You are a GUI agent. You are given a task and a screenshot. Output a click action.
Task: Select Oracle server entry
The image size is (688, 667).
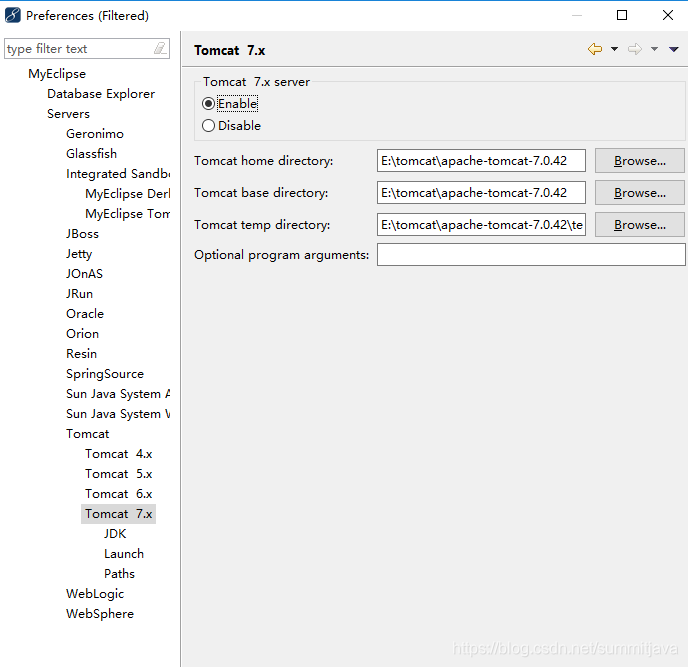coord(85,314)
